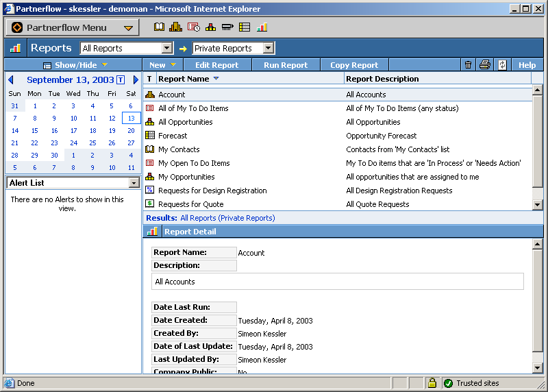Click the Requests for Design Registration icon
Screen dimensions: 548x392
pyautogui.click(x=149, y=190)
